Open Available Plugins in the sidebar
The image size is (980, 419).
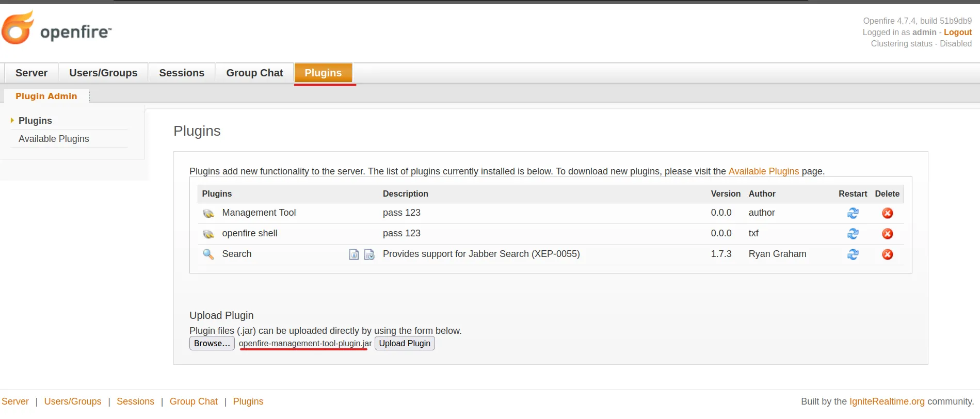click(54, 139)
